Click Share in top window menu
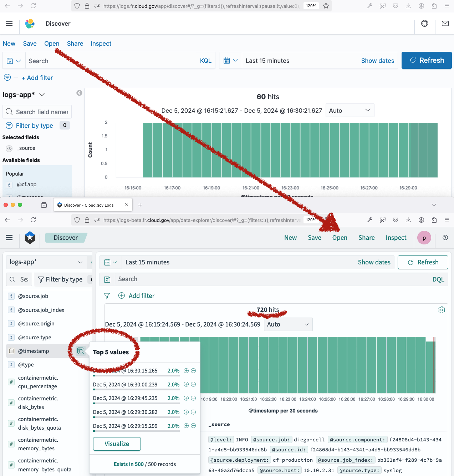This screenshot has width=454, height=476. 75,44
